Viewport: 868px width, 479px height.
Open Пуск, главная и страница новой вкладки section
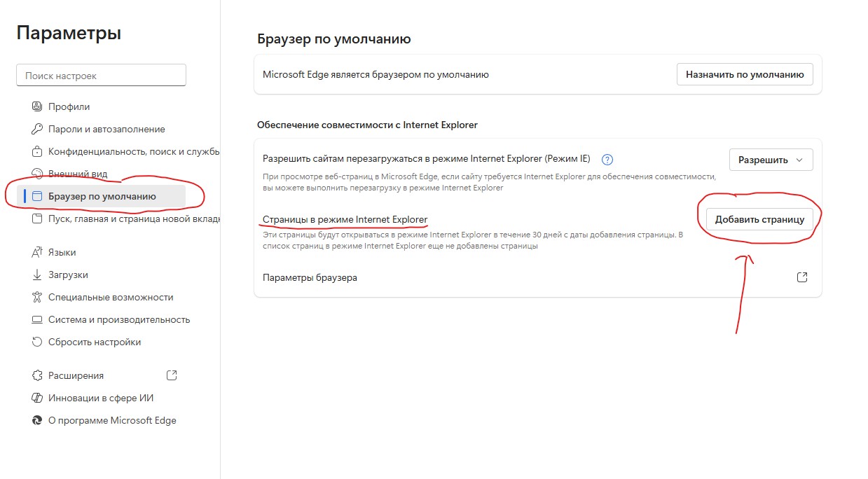click(133, 219)
